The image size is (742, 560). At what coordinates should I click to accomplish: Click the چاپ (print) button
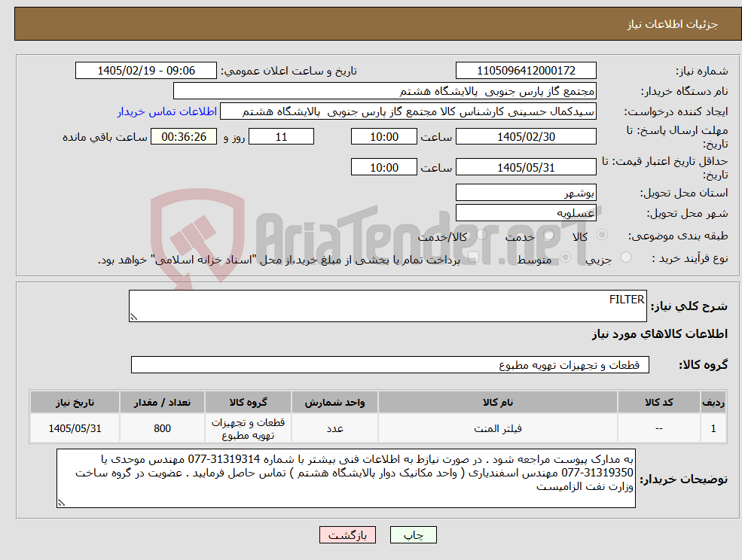coord(413,535)
